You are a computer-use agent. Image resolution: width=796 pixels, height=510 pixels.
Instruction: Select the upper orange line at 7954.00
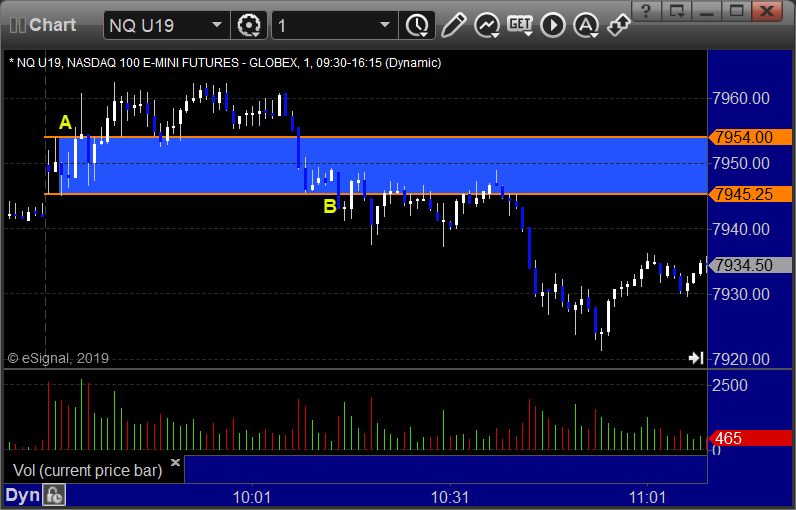pyautogui.click(x=376, y=137)
